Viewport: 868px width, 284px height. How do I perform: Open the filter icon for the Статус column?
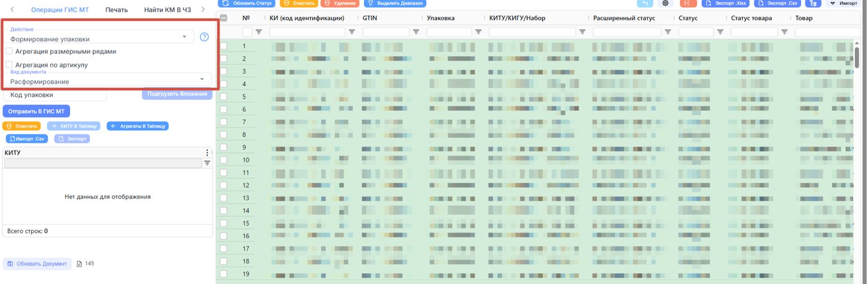click(x=721, y=32)
